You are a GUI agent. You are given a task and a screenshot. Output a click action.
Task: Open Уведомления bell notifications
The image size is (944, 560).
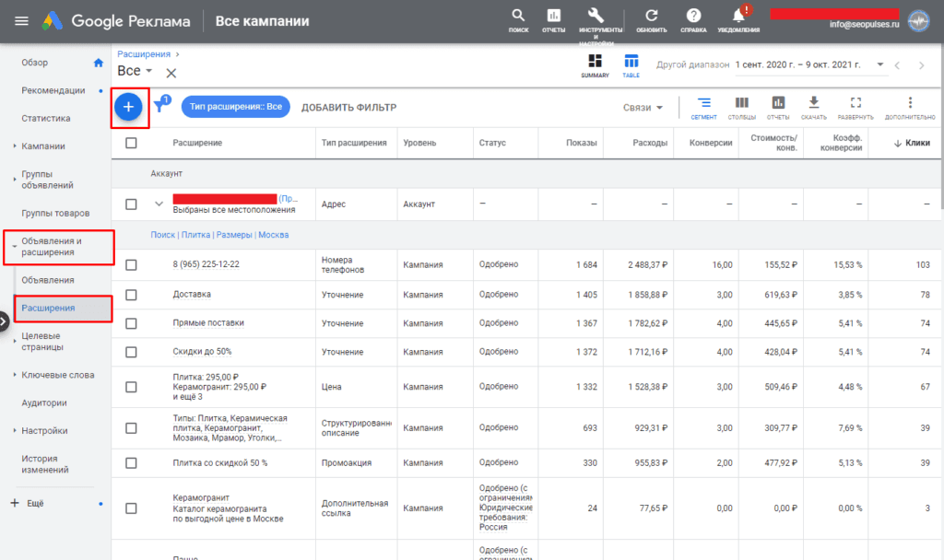(738, 20)
